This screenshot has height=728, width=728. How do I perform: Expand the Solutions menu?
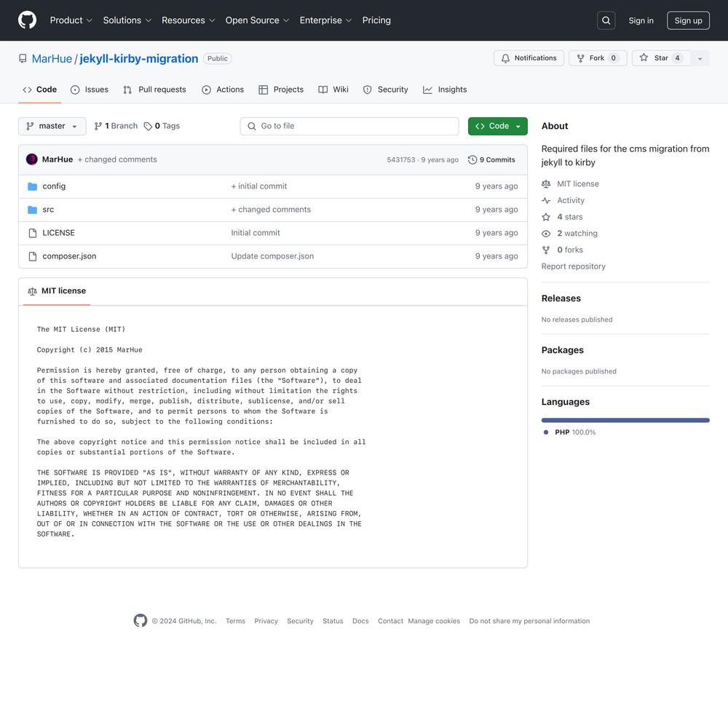point(127,20)
